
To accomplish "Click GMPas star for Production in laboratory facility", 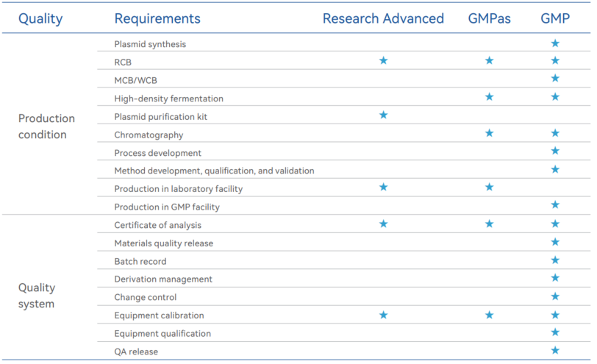I will 489,187.
